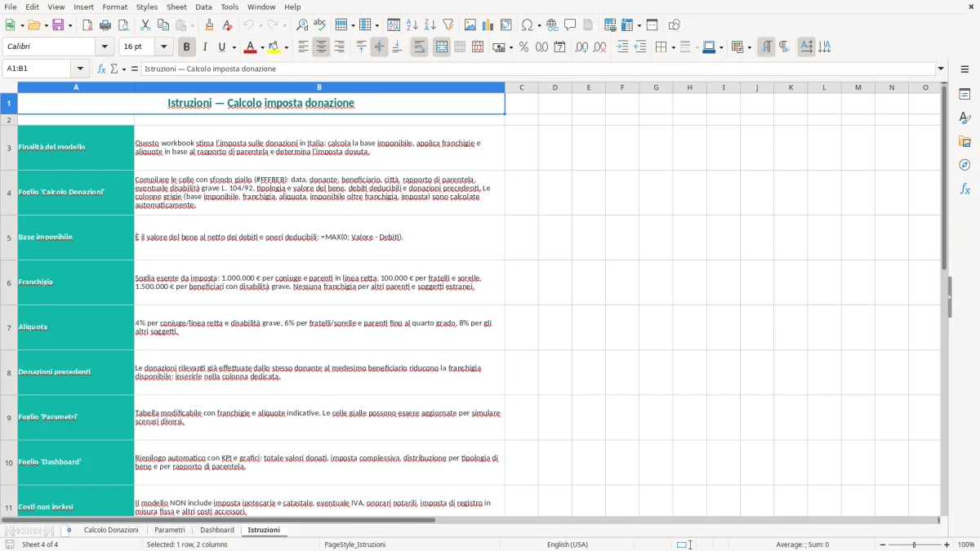Screen dimensions: 980x551
Task: Click the Export as PDF icon
Action: (x=87, y=25)
